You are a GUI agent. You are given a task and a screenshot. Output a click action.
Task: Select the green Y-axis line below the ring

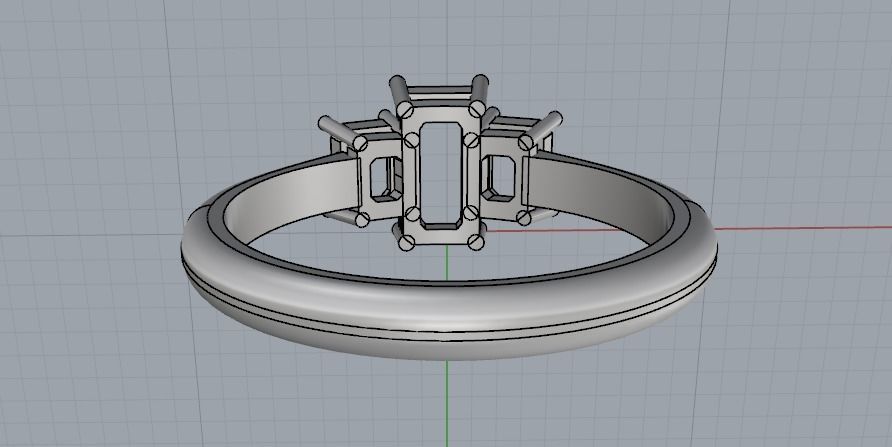447,403
